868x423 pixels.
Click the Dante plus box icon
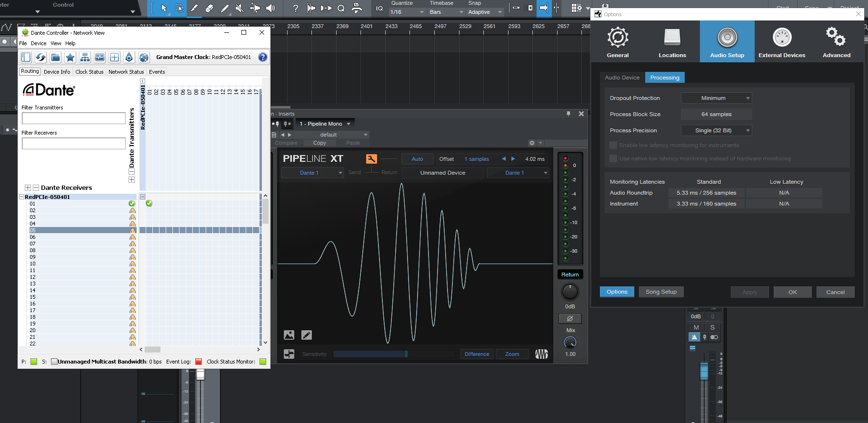[114, 58]
